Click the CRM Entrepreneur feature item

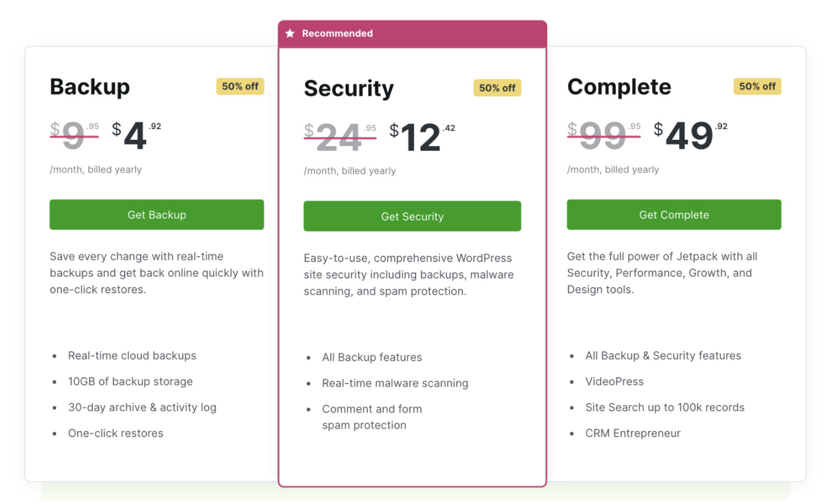coord(633,433)
